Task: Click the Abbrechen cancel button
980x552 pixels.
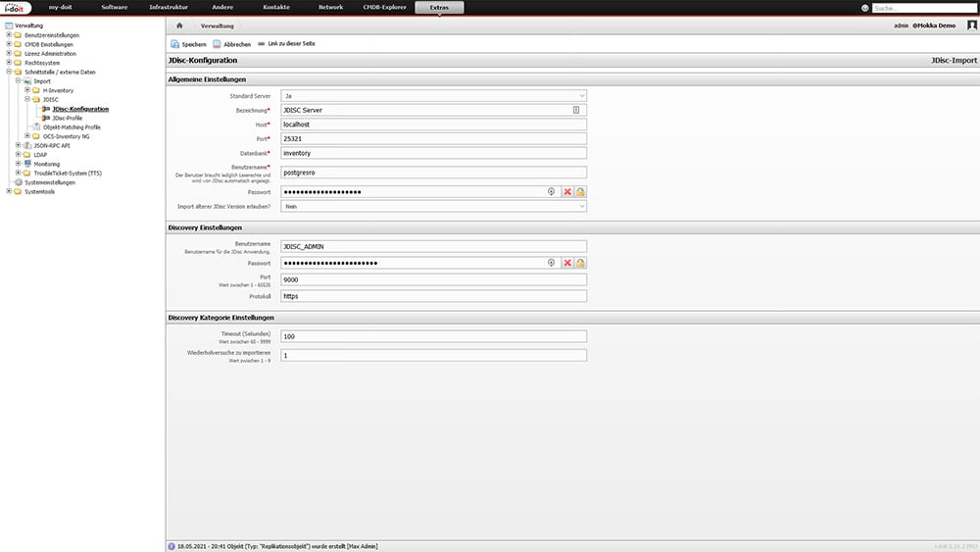Action: pos(232,44)
